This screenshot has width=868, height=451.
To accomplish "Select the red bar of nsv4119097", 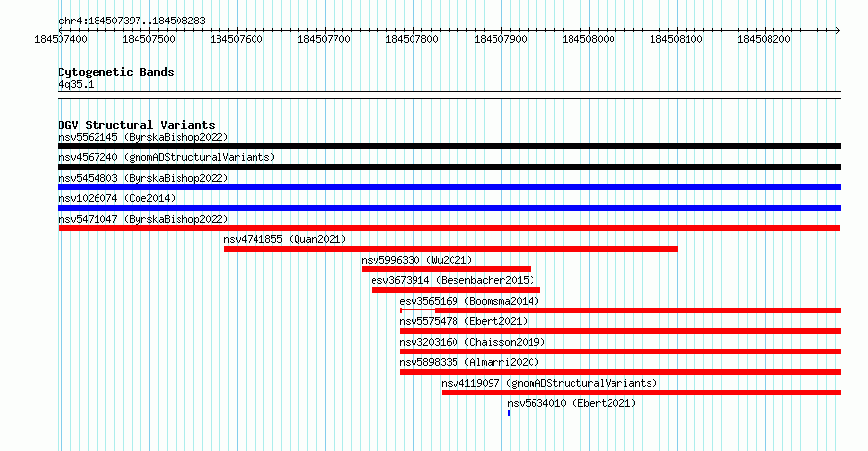I will [x=641, y=392].
